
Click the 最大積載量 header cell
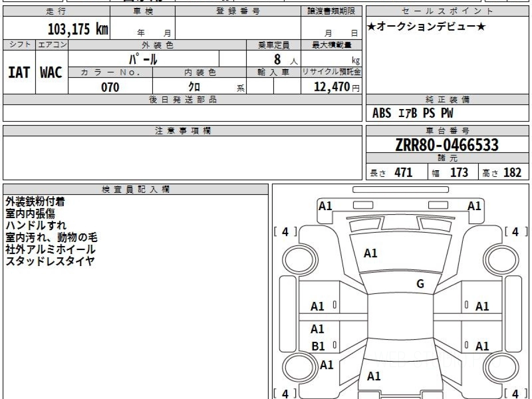tap(332, 45)
